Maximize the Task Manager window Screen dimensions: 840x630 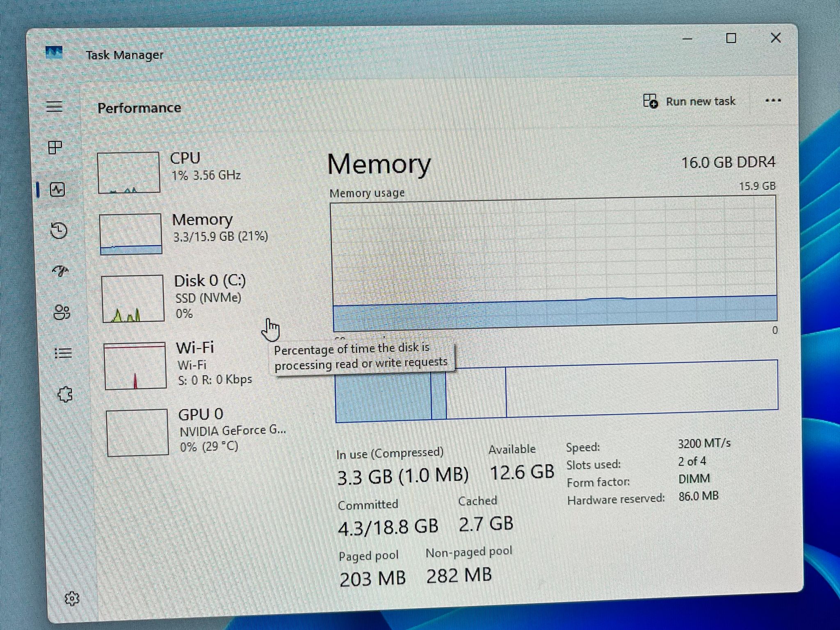click(731, 38)
